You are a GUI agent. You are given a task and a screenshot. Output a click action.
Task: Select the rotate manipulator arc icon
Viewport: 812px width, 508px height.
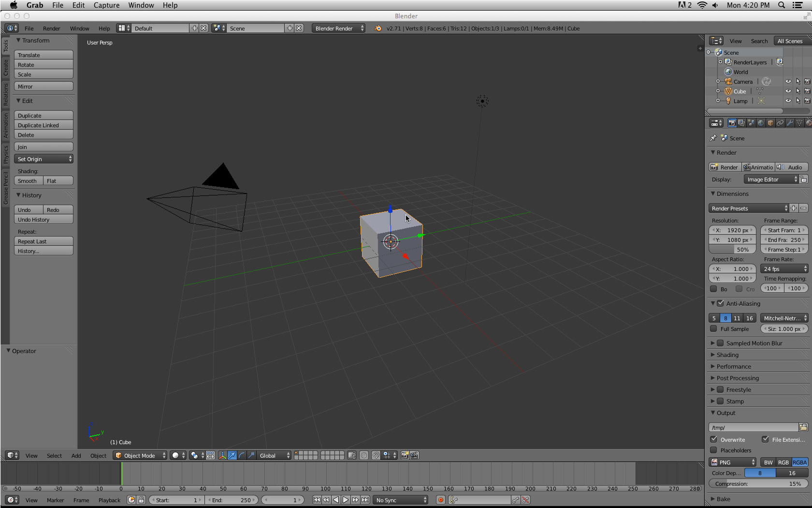242,455
